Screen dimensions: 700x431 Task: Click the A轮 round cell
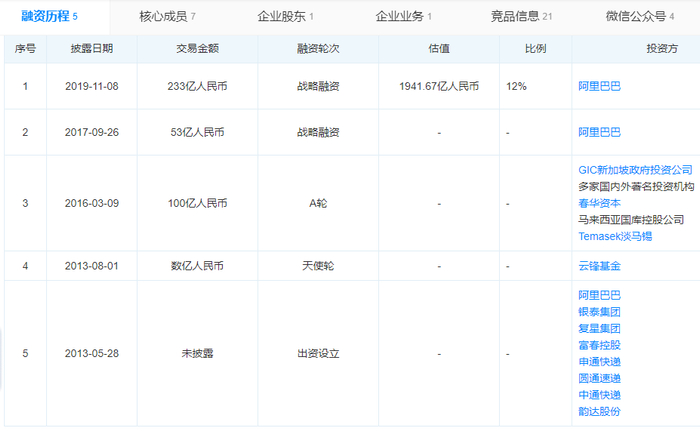pos(318,203)
